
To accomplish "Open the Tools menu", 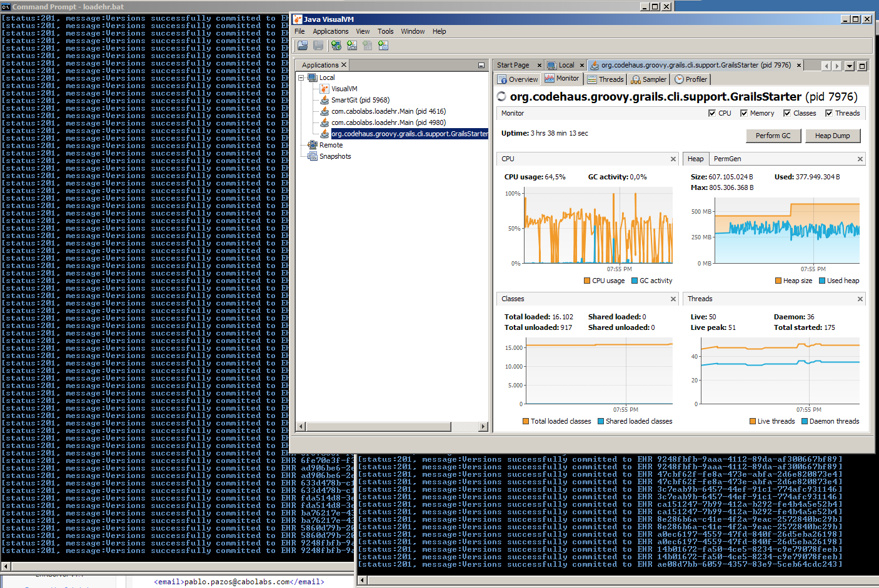I will pos(386,31).
